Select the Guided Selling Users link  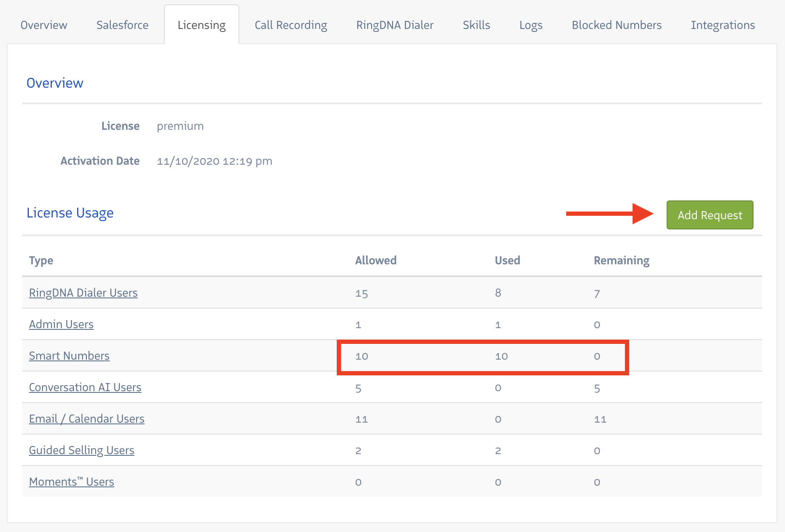point(81,450)
